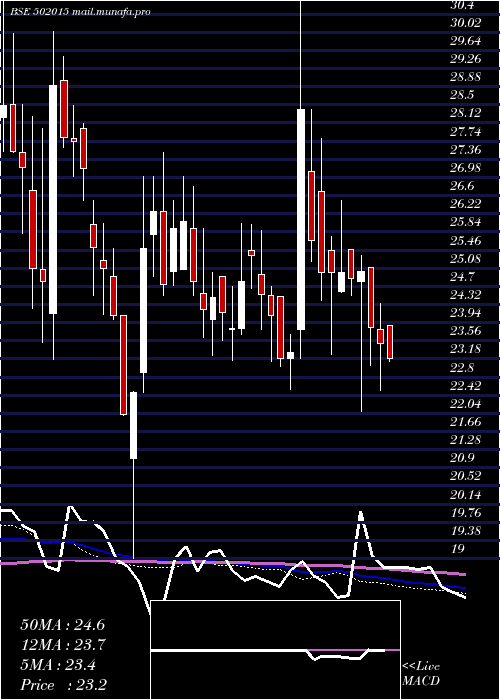This screenshot has width=500, height=700.
Task: Click the Price : 23.2 value
Action: [63, 685]
